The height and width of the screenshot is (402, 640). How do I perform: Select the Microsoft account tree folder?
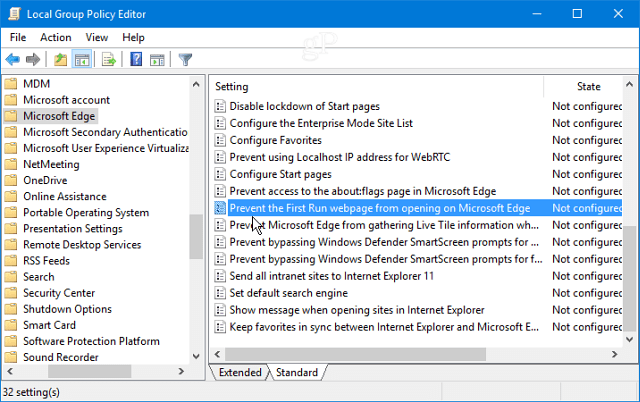(67, 100)
